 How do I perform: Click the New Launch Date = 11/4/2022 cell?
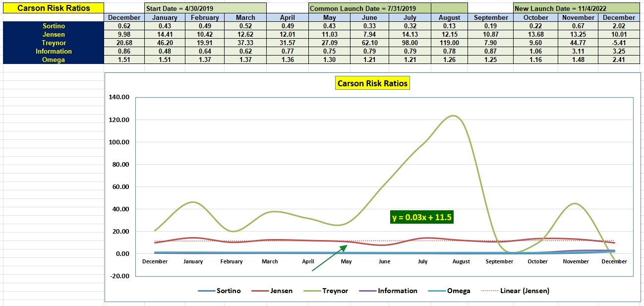(x=576, y=8)
